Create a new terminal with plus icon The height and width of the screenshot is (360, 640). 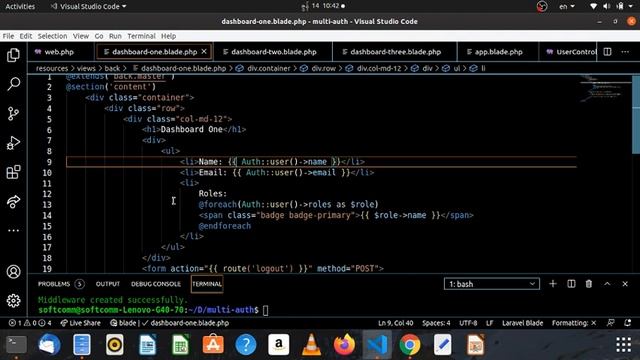click(x=553, y=284)
